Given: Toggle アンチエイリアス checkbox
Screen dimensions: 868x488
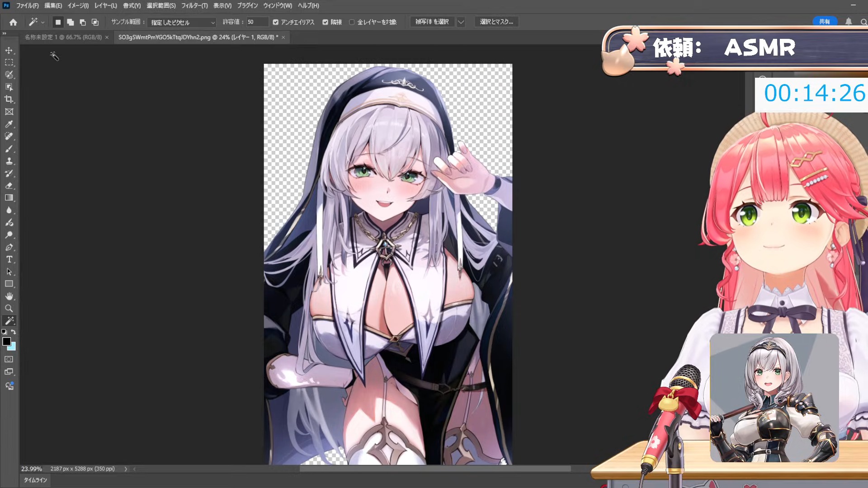Looking at the screenshot, I should point(275,22).
